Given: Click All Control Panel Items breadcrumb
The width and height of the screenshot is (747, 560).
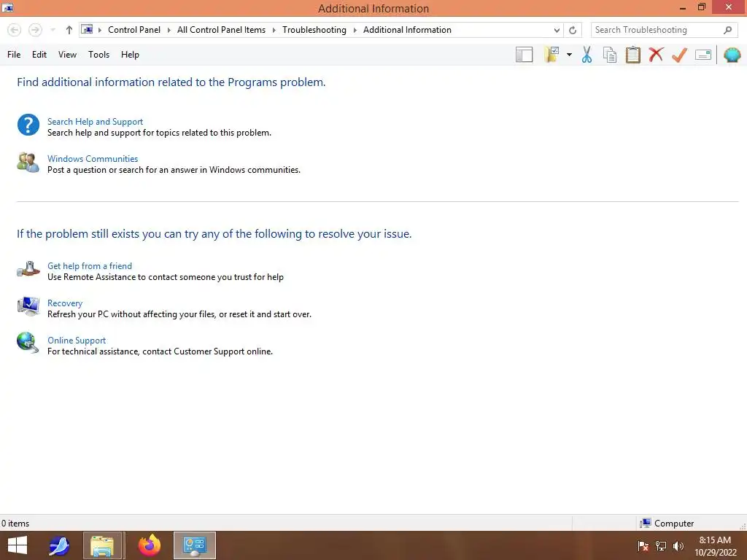Looking at the screenshot, I should pyautogui.click(x=221, y=29).
